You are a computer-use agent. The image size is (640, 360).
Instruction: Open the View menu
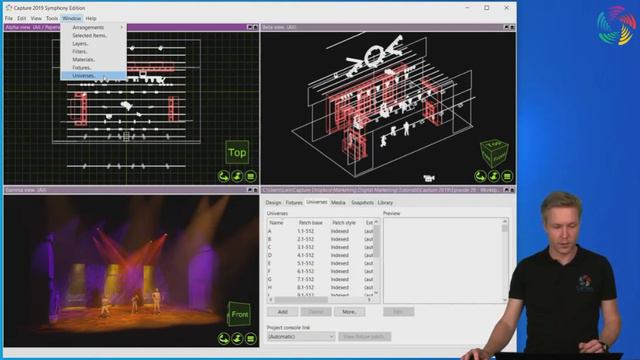coord(36,18)
